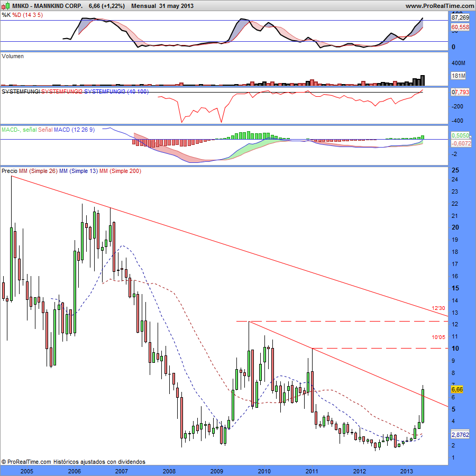Click the 2009 year marker

point(216,471)
